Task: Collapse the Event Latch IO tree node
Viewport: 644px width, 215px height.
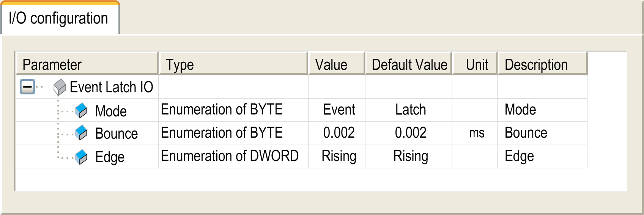Action: pos(27,87)
